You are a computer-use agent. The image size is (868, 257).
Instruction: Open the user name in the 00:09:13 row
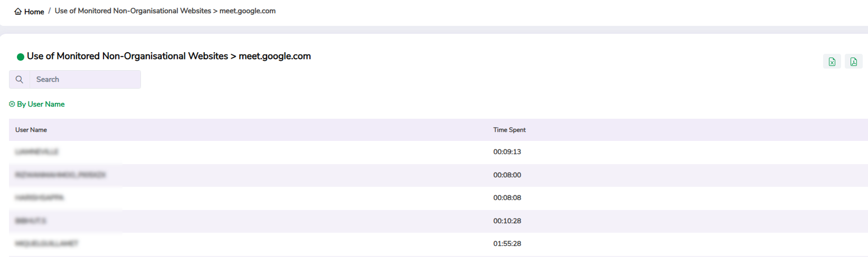point(37,152)
